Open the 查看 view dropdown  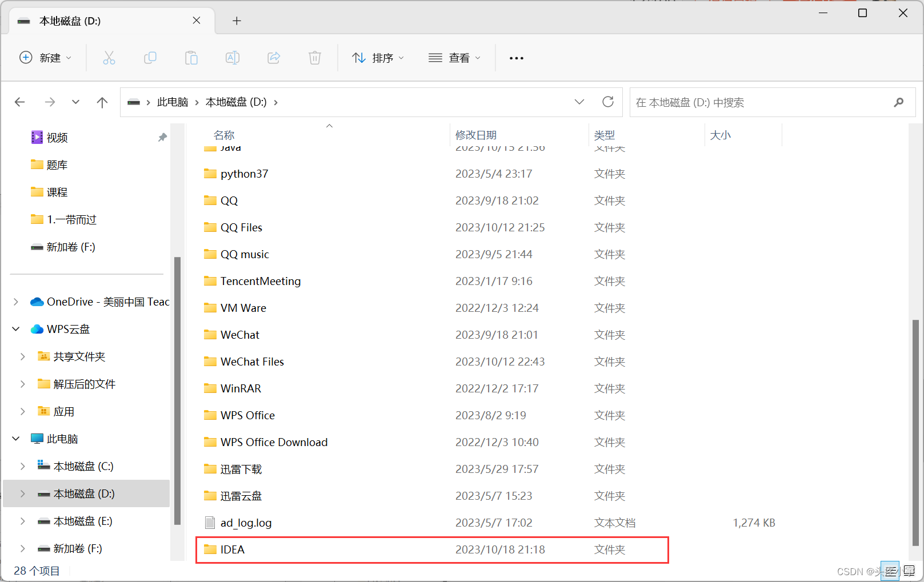[x=454, y=58]
